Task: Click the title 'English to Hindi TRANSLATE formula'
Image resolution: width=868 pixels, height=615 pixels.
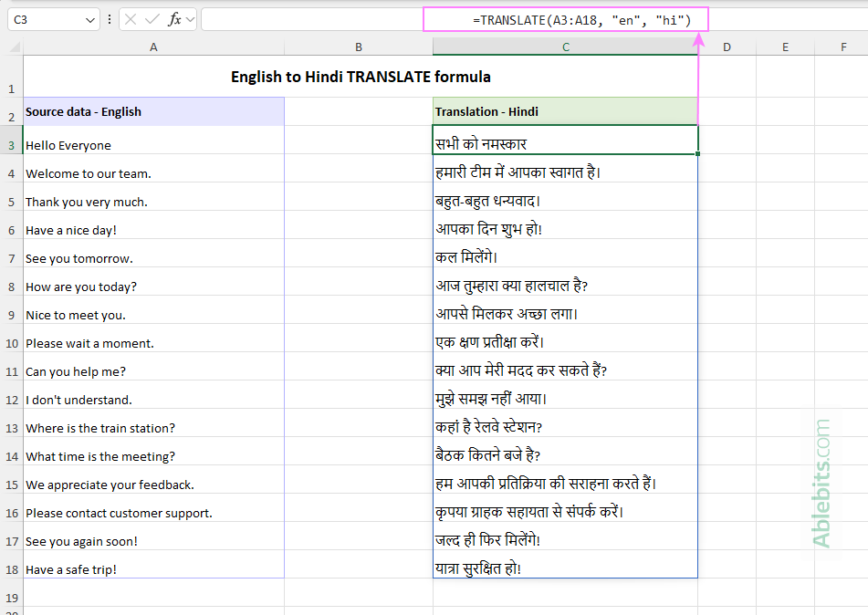Action: 361,77
